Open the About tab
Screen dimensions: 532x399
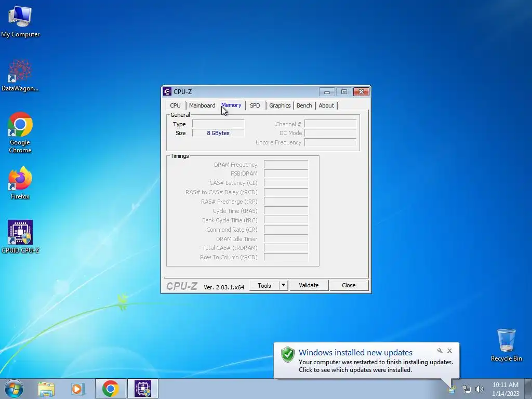(326, 105)
